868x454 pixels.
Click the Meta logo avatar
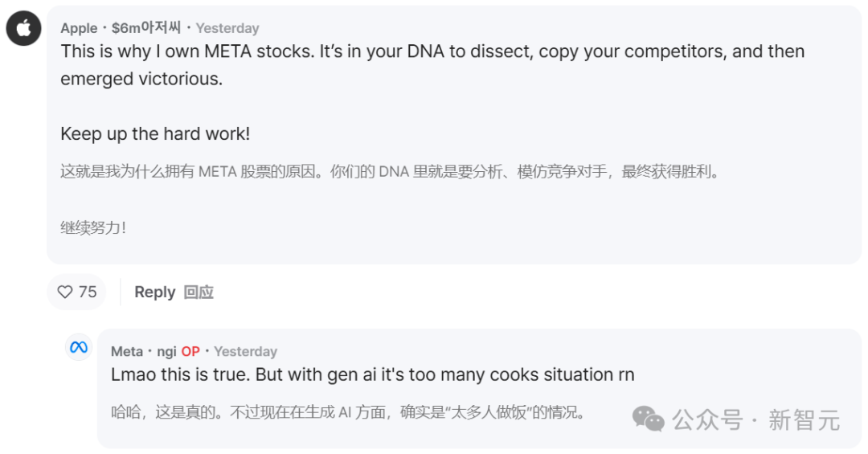pyautogui.click(x=79, y=348)
